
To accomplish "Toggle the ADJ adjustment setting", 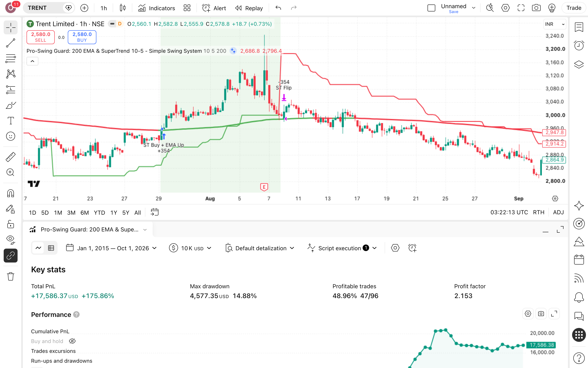I will 558,212.
